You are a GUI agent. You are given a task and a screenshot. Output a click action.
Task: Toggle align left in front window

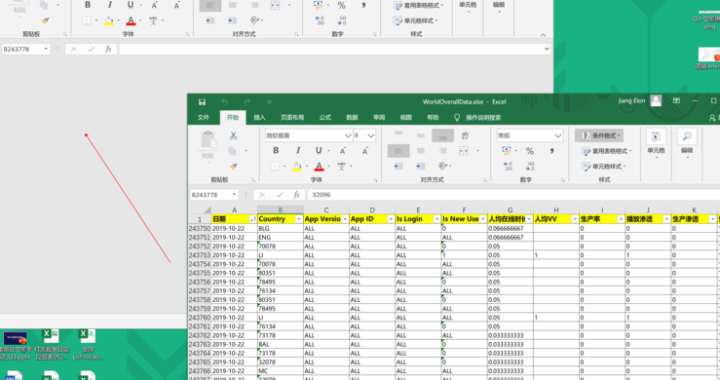(x=398, y=151)
